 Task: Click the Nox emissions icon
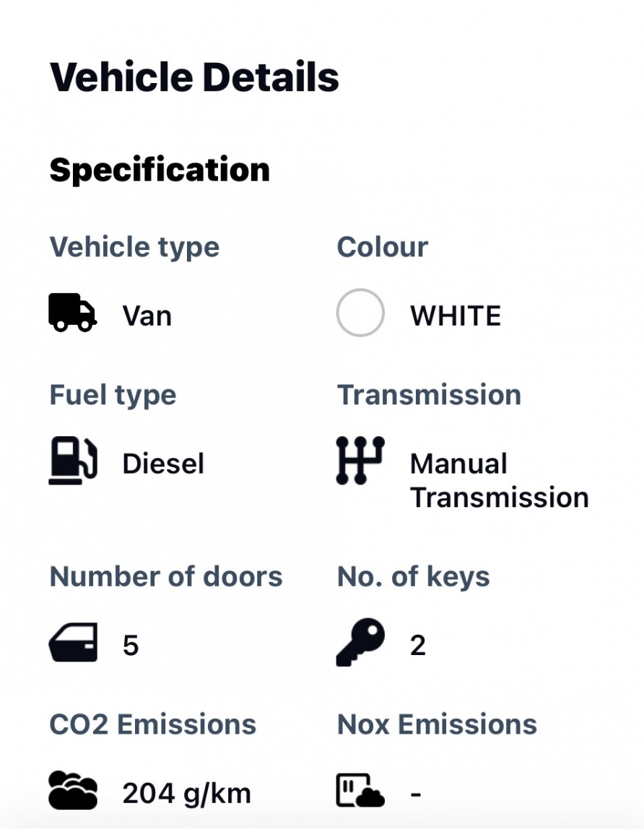coord(360,790)
